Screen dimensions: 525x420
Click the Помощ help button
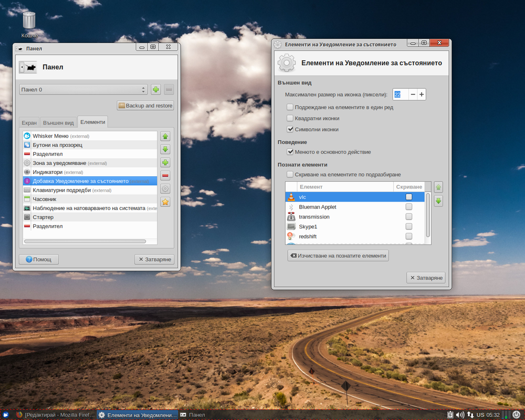pos(39,259)
